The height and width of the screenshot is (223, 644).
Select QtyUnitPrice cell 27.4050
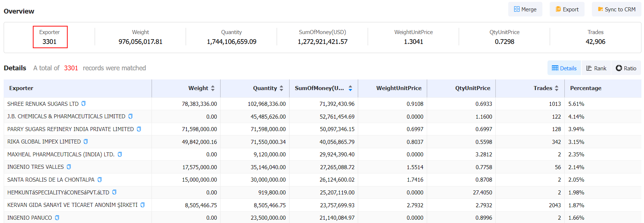coord(482,193)
